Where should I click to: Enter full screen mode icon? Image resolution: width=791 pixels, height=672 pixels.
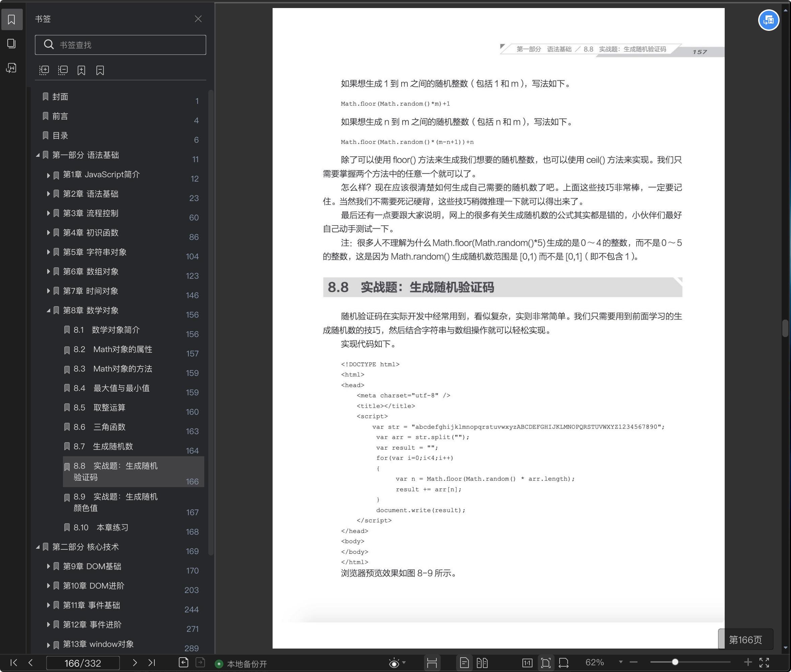click(x=764, y=663)
